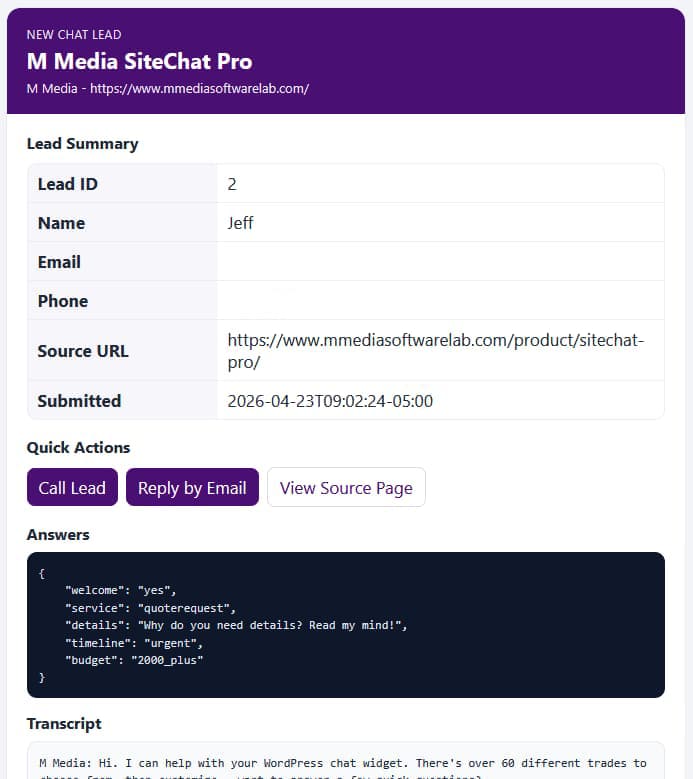
Task: Click the Lead ID row label
Action: pos(68,184)
